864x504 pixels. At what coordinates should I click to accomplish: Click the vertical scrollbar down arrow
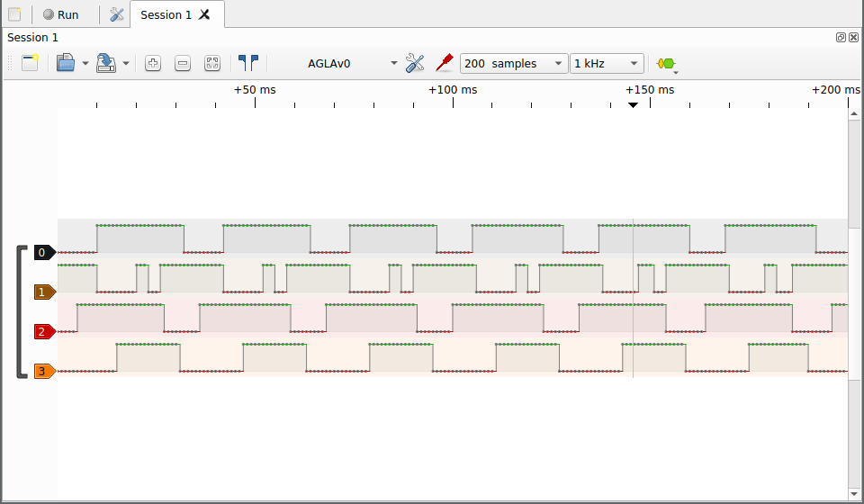[854, 494]
